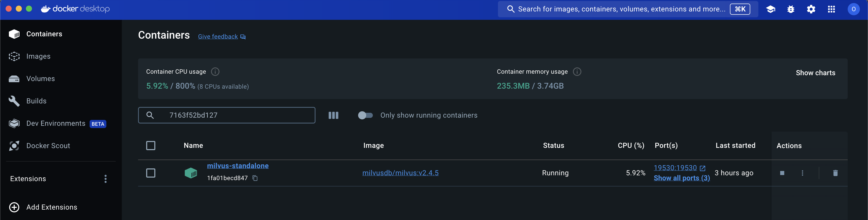This screenshot has width=868, height=220.
Task: Open troubleshoot bug icon
Action: click(791, 9)
